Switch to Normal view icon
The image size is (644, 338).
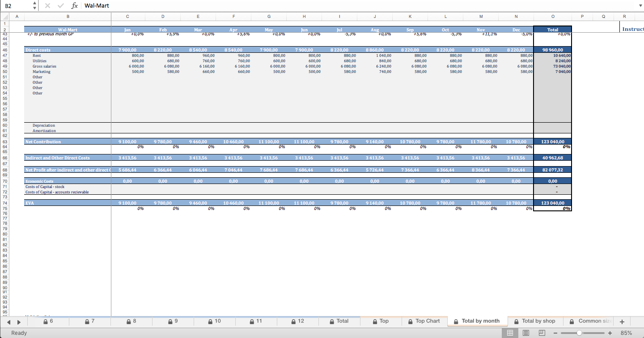509,333
